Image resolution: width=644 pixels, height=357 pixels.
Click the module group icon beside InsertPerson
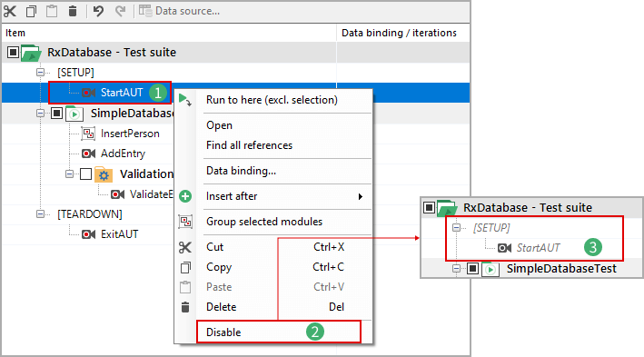point(88,134)
